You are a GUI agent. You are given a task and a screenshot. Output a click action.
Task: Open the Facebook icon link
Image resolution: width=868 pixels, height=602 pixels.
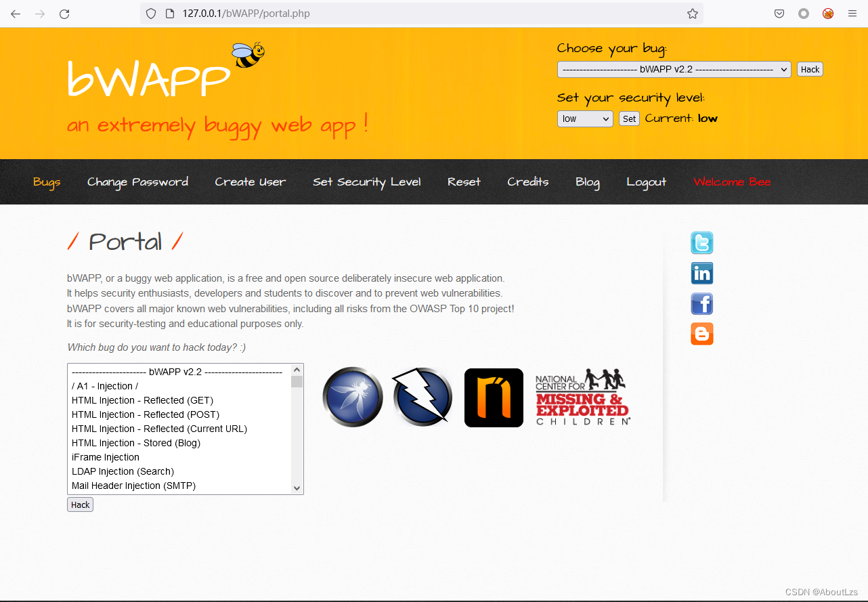[x=702, y=303]
